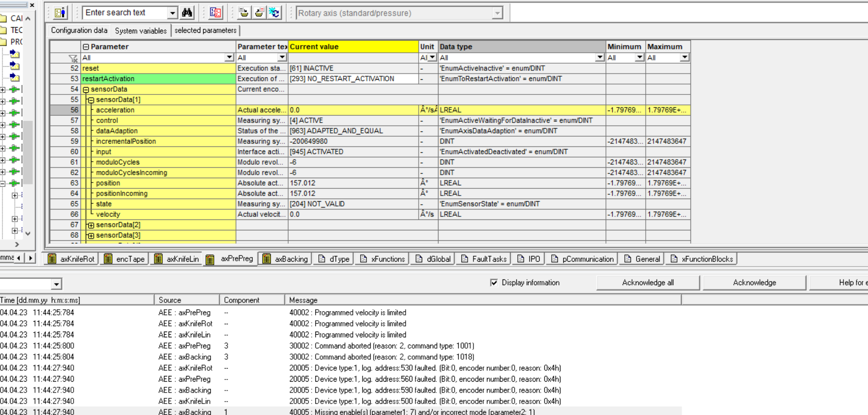868x415 pixels.
Task: Open the Parameter column filter dropdown
Action: click(x=229, y=58)
